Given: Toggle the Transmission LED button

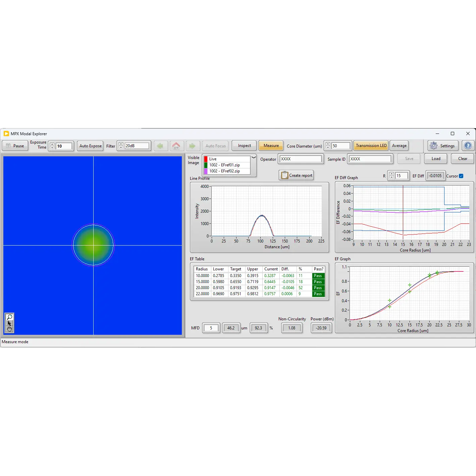Looking at the screenshot, I should point(371,146).
